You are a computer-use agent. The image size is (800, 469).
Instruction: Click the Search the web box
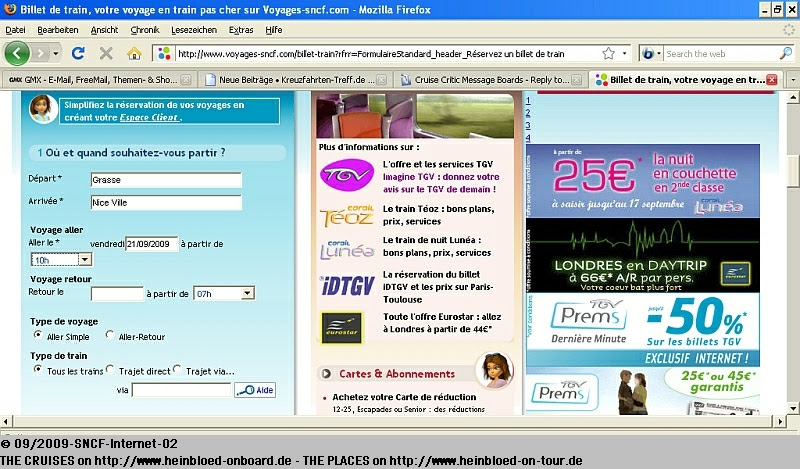pyautogui.click(x=721, y=53)
